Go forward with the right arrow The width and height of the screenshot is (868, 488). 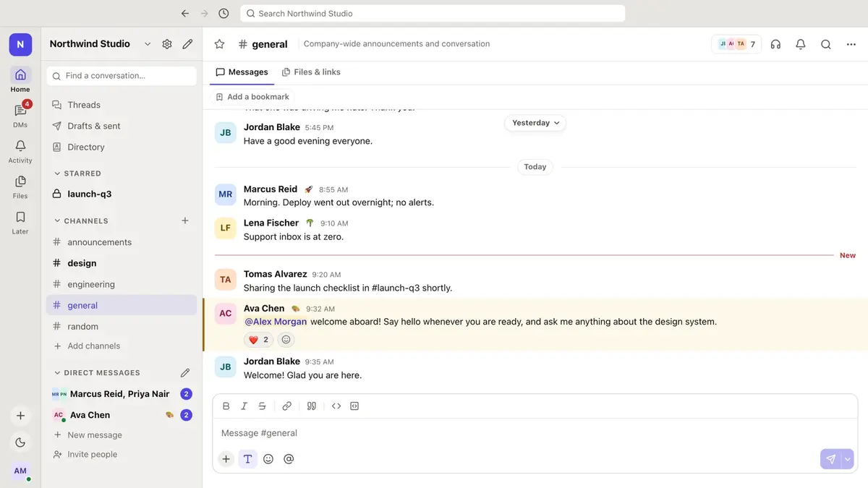pyautogui.click(x=205, y=13)
